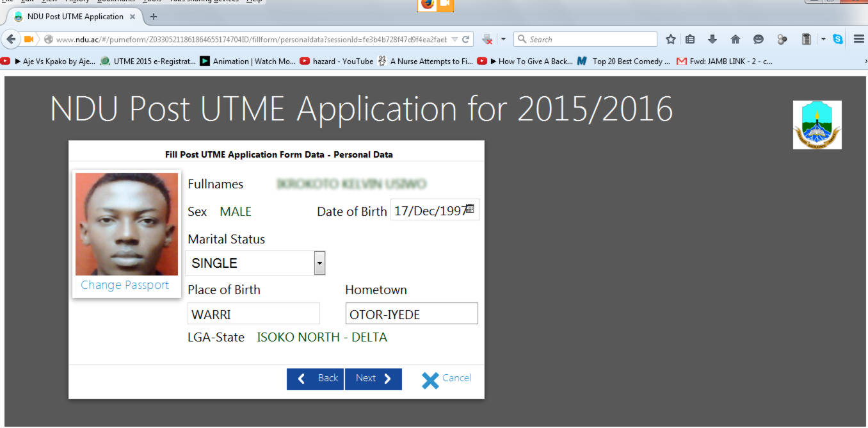The image size is (868, 428).
Task: Click the three-spheres addon icon
Action: click(x=782, y=39)
